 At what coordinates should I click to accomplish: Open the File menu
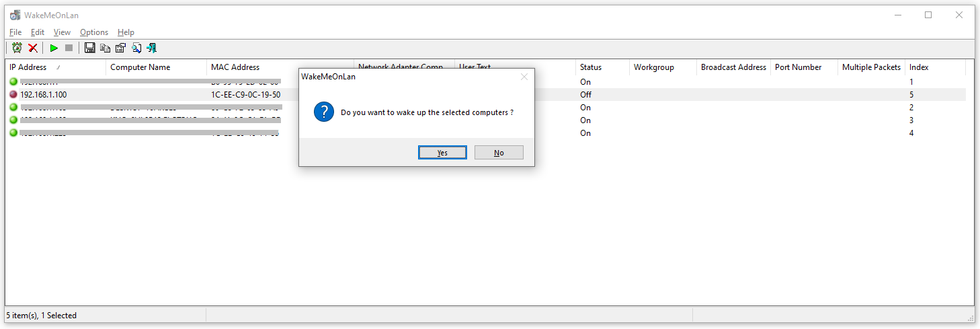(x=15, y=32)
